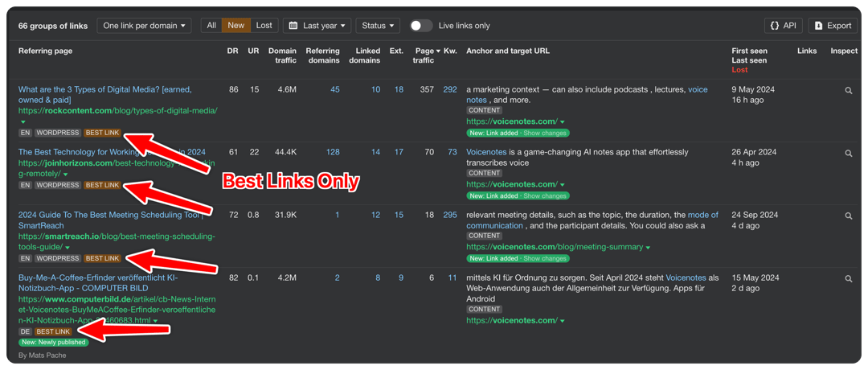The height and width of the screenshot is (370, 868).
Task: Open the www.computerbild.de article URL
Action: 117,310
